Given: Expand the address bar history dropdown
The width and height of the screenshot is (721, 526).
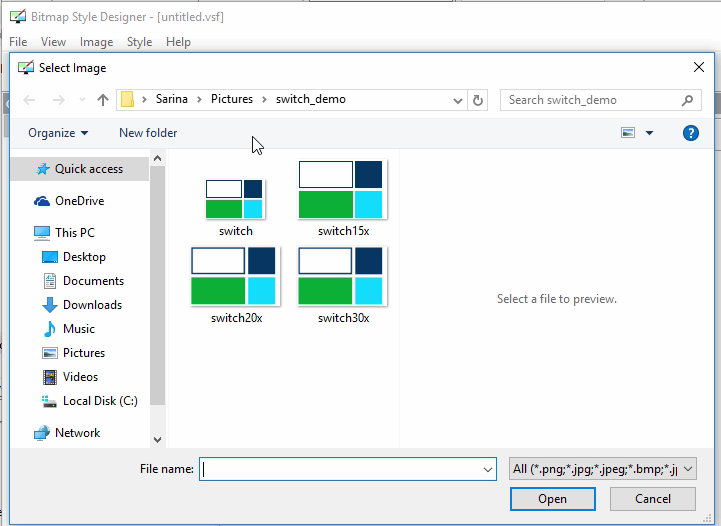Looking at the screenshot, I should 458,100.
